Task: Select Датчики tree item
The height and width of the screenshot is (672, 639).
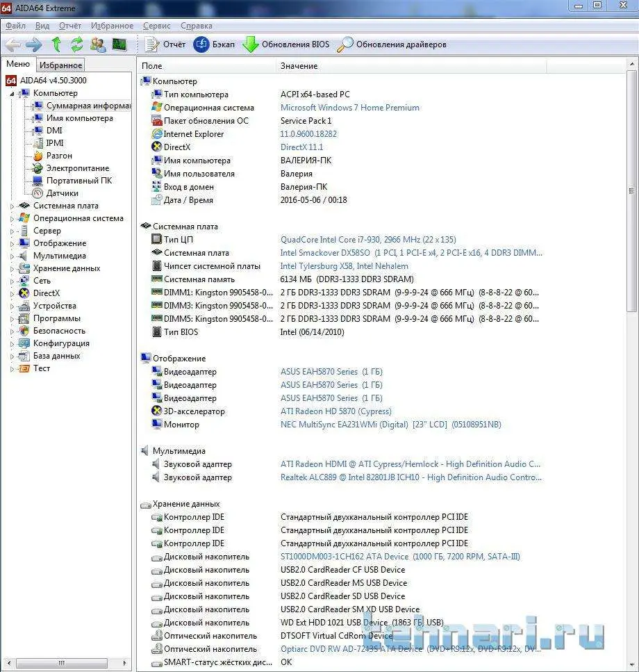Action: pyautogui.click(x=56, y=193)
